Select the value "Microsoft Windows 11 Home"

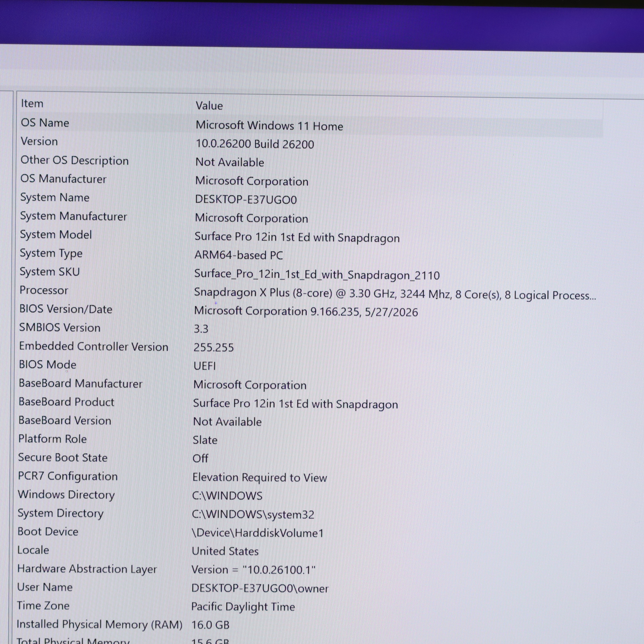point(269,126)
